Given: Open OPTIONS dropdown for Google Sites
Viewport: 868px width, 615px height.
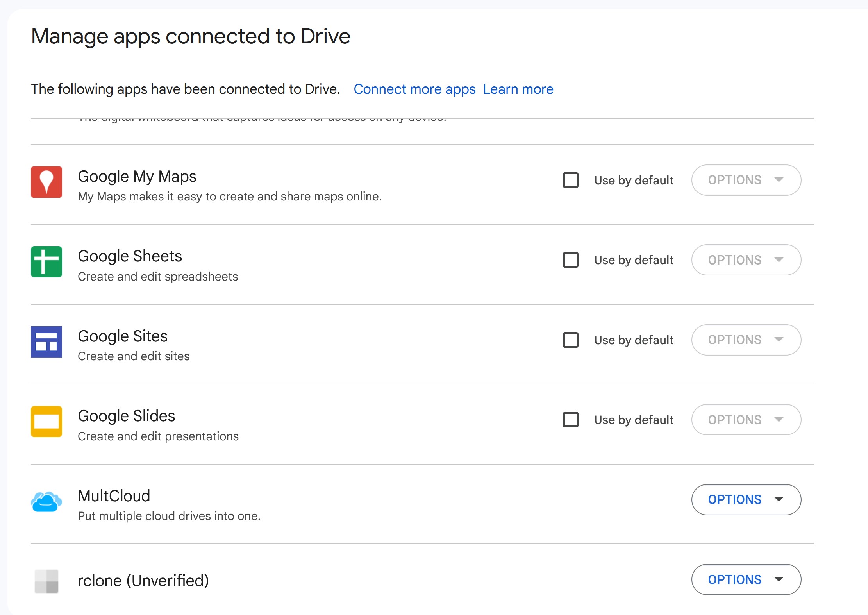Looking at the screenshot, I should pos(746,340).
